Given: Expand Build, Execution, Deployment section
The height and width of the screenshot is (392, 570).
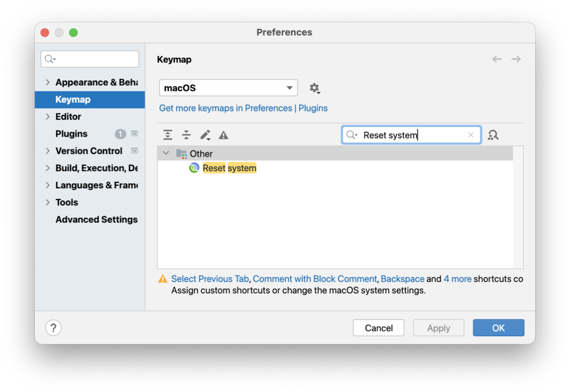Looking at the screenshot, I should click(x=48, y=168).
